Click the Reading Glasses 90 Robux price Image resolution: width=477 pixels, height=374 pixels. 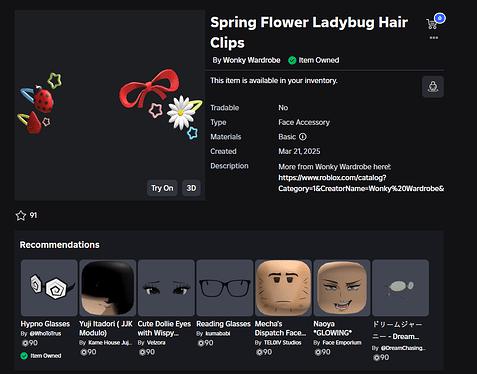[x=205, y=343]
